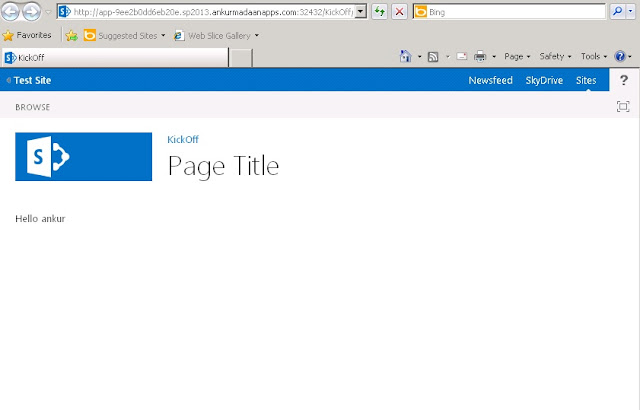Stop loading with the red X icon
Screen dimensions: 640x410
tap(400, 12)
